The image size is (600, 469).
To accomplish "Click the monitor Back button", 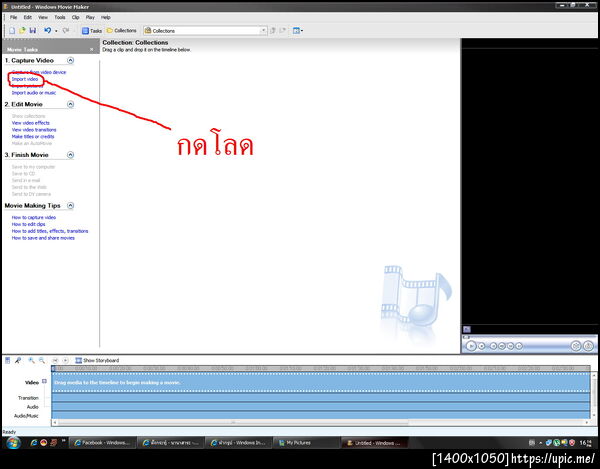I will [x=494, y=346].
